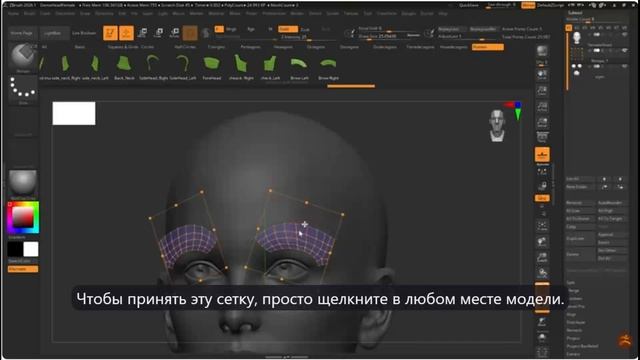
Task: Collapse the Subtool panel header
Action: (575, 13)
